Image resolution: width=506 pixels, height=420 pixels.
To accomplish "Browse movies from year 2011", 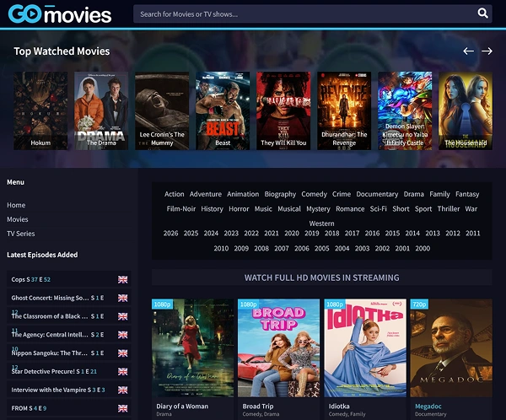I will tap(473, 233).
